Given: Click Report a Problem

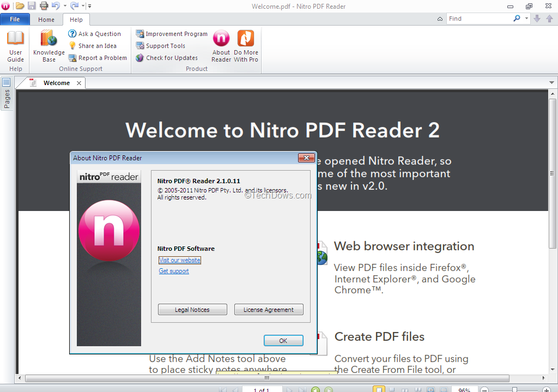Looking at the screenshot, I should (x=98, y=58).
